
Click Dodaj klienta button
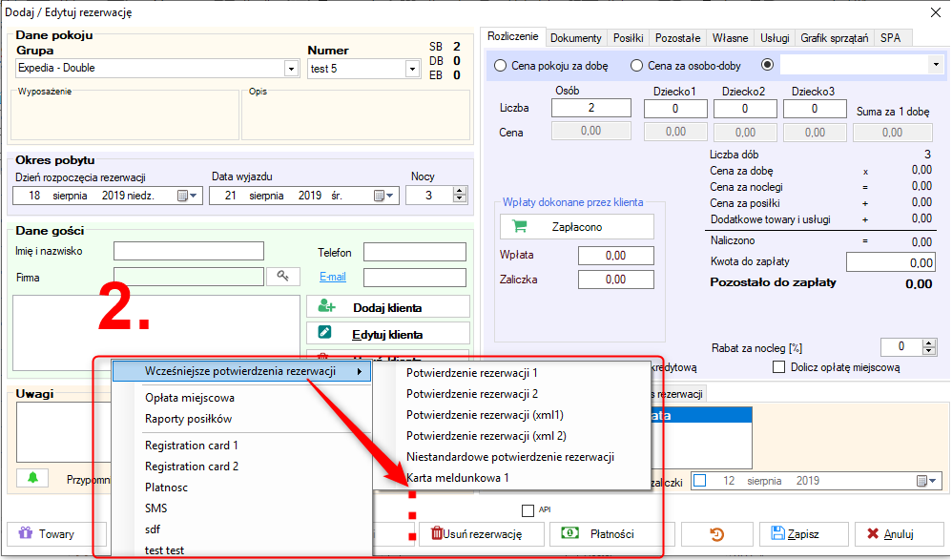point(388,307)
